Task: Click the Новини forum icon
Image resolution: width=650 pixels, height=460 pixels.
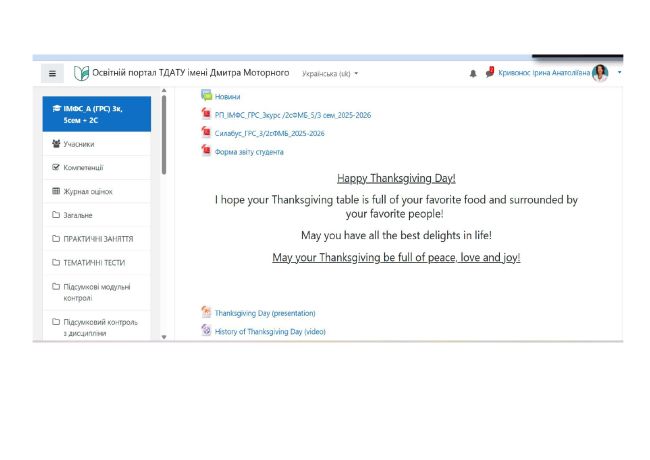Action: tap(206, 95)
